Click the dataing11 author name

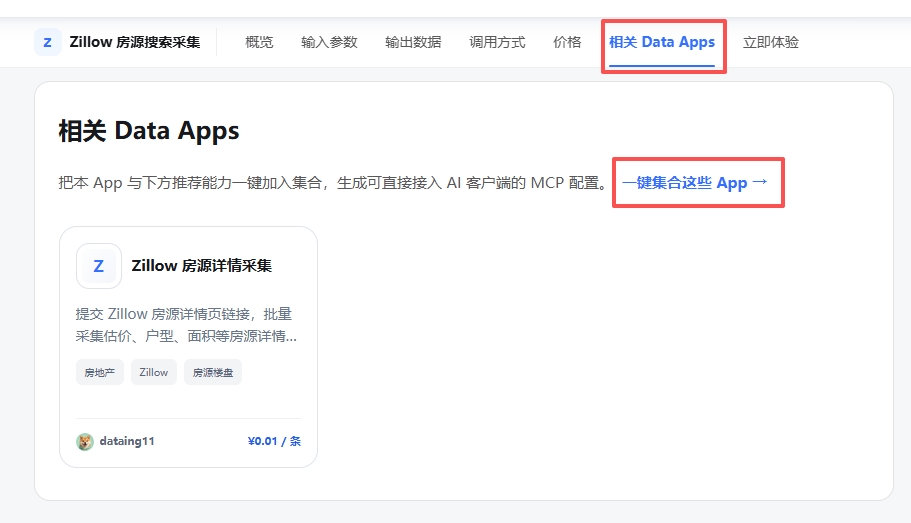[x=127, y=441]
